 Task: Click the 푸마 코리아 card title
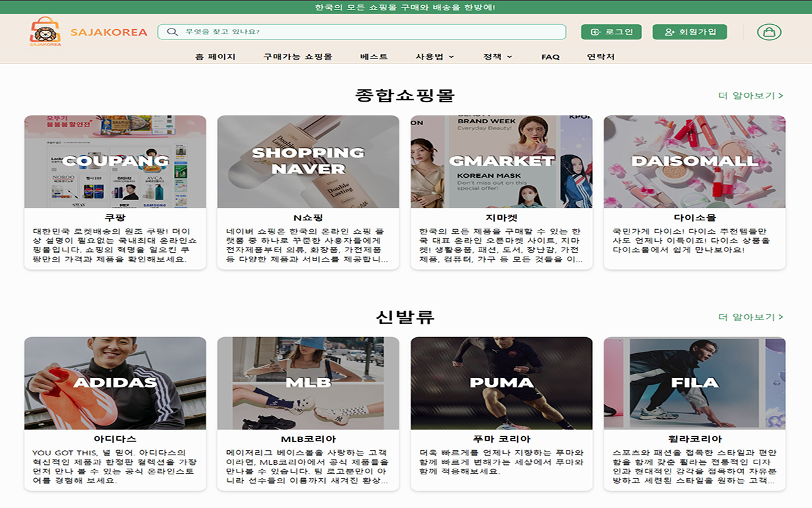(x=502, y=439)
